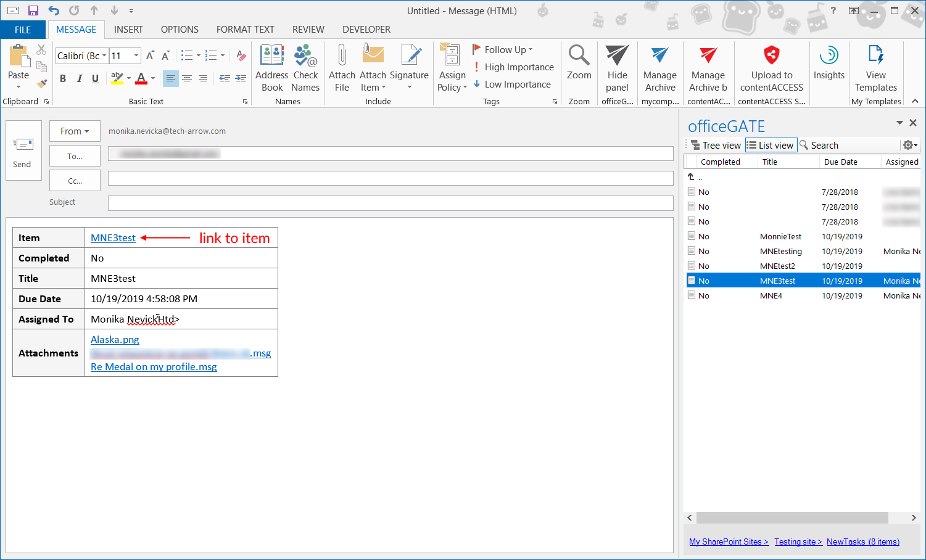The image size is (926, 560).
Task: Click Upload to contentACCESS icon
Action: (771, 57)
